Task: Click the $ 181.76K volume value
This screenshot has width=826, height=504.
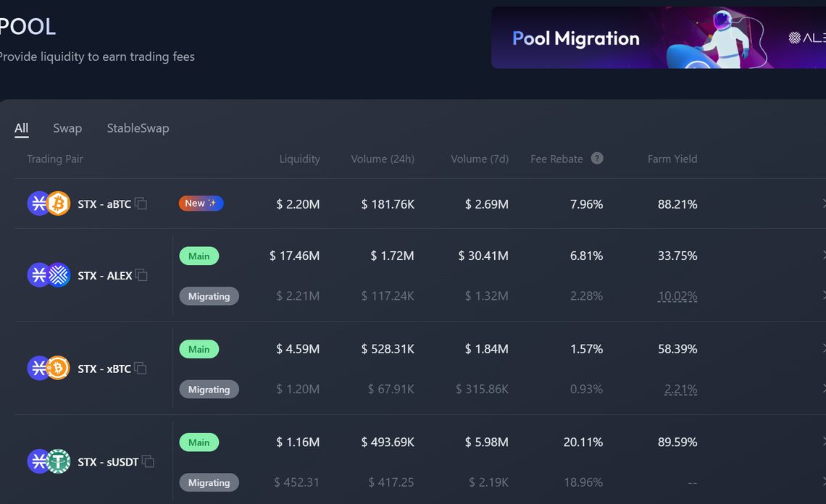Action: 388,203
